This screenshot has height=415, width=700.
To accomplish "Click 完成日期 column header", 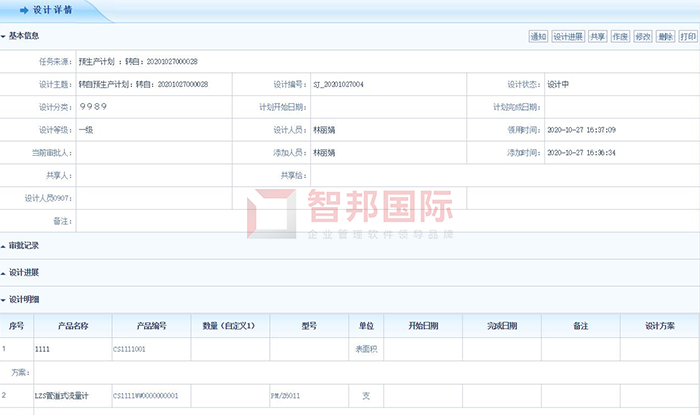I will click(502, 326).
